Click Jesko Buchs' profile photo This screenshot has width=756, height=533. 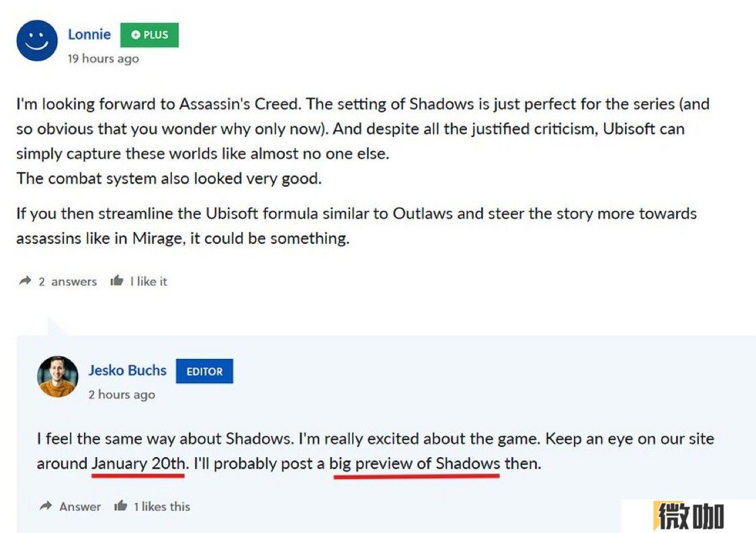point(58,376)
